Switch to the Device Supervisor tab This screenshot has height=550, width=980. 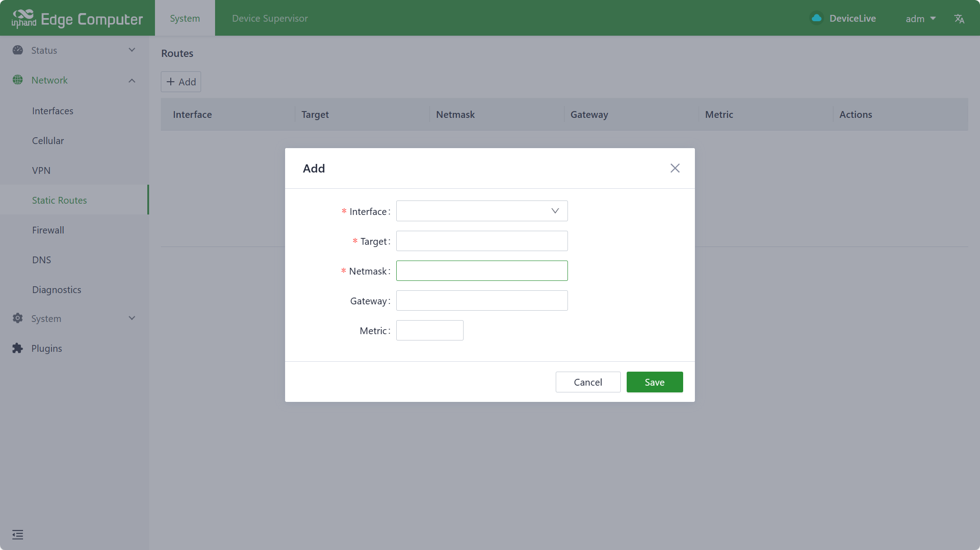pyautogui.click(x=270, y=19)
